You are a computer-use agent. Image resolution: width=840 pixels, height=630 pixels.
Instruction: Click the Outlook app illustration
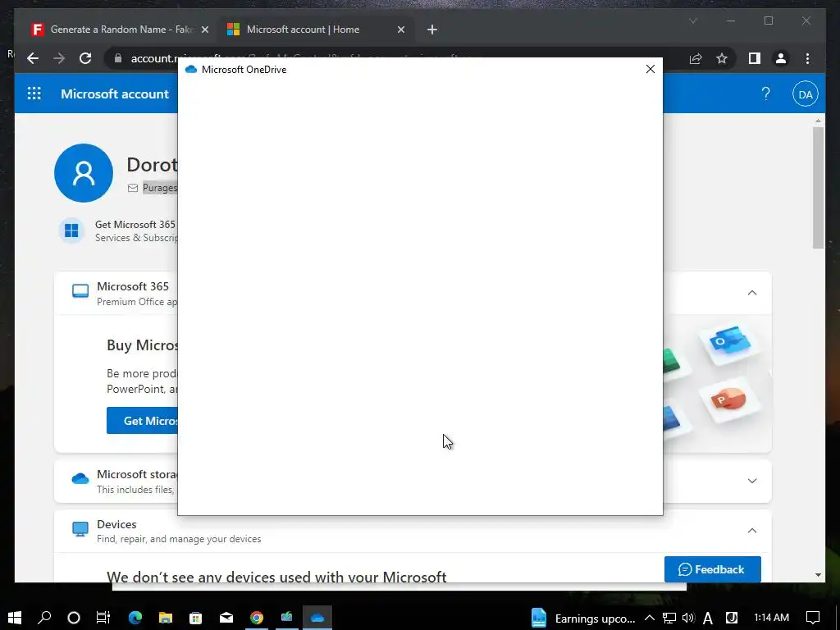[729, 343]
